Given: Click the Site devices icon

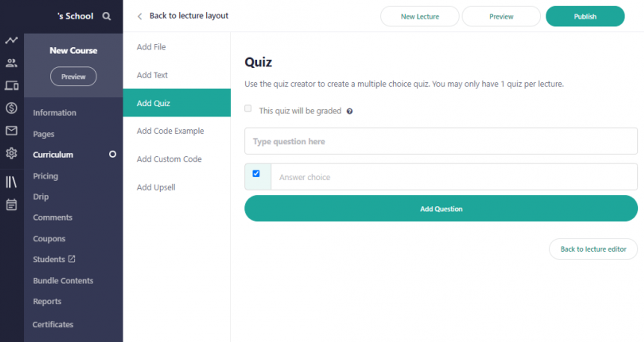Looking at the screenshot, I should [11, 85].
